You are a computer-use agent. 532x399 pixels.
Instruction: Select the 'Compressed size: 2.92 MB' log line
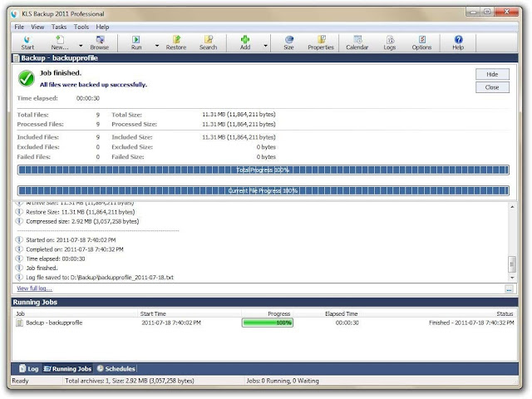tap(82, 221)
